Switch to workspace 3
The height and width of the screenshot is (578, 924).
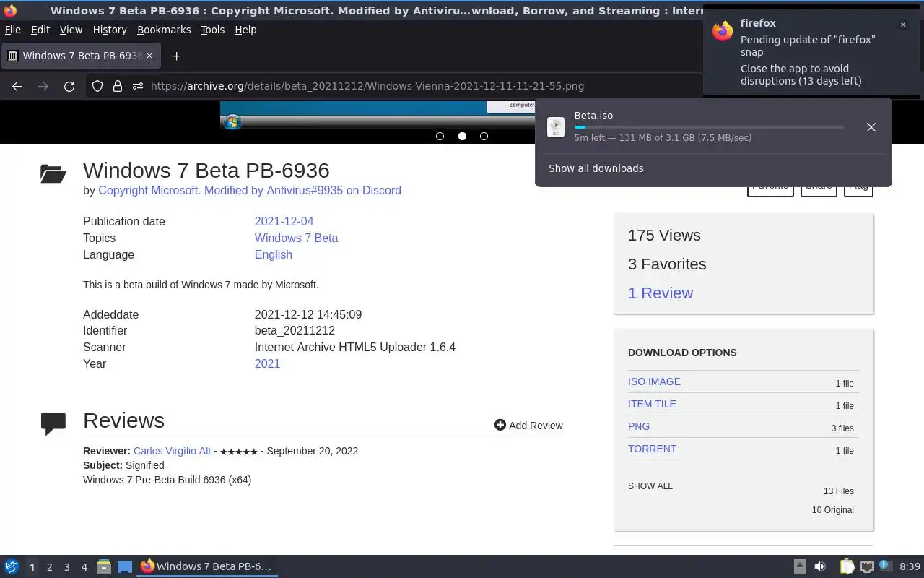[x=67, y=567]
